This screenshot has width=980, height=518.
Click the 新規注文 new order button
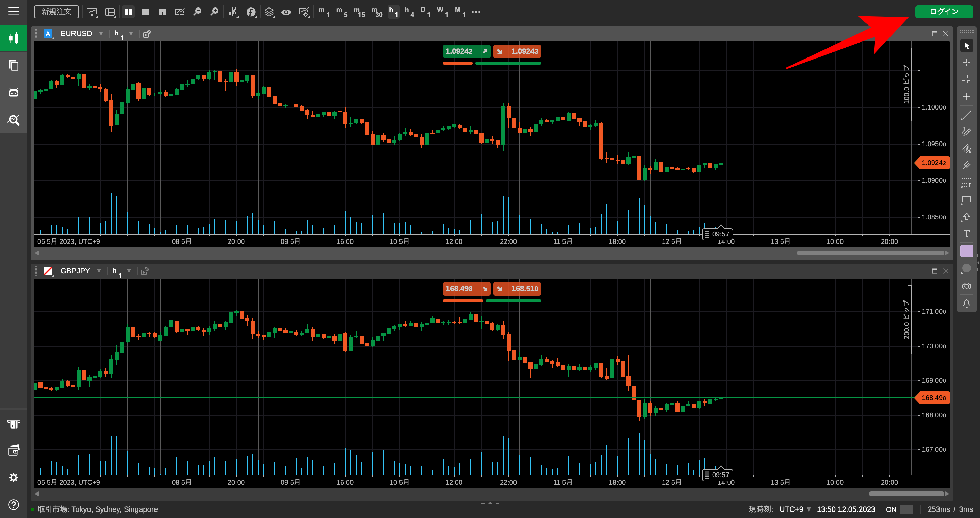(56, 12)
